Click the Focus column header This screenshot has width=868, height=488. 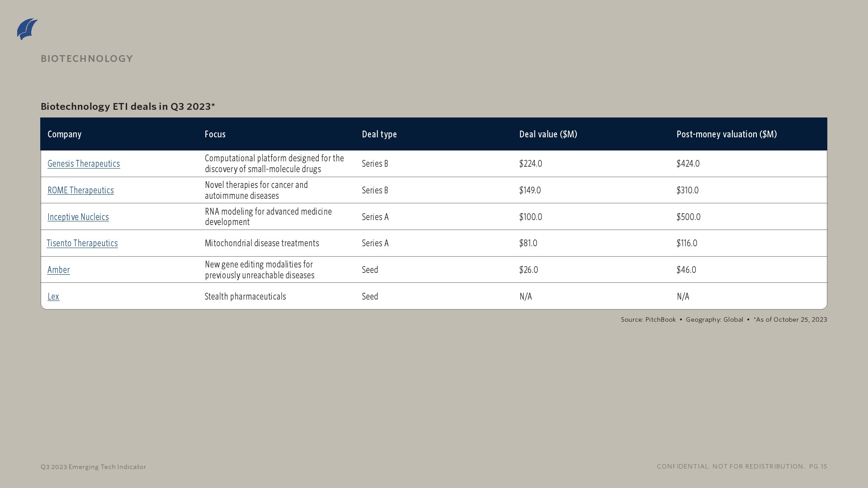[x=215, y=134]
